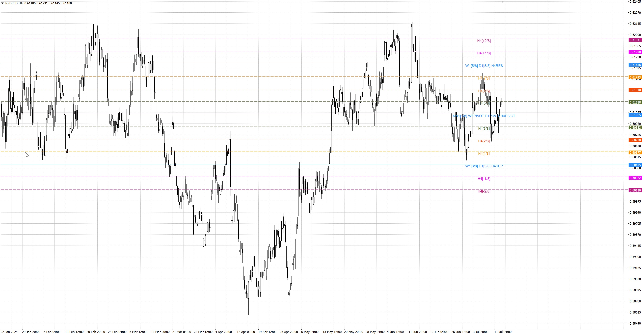Open the NZDUSD,H4 chart dropdown triangle
The width and height of the screenshot is (644, 335).
point(3,3)
